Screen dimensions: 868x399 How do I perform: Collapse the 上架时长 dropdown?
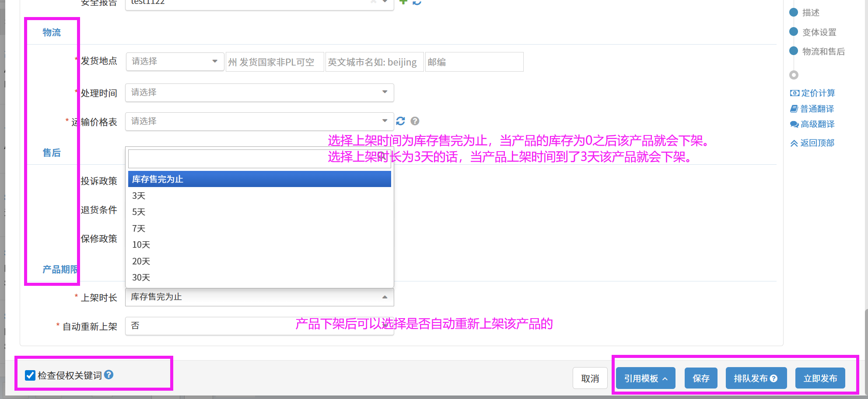259,297
